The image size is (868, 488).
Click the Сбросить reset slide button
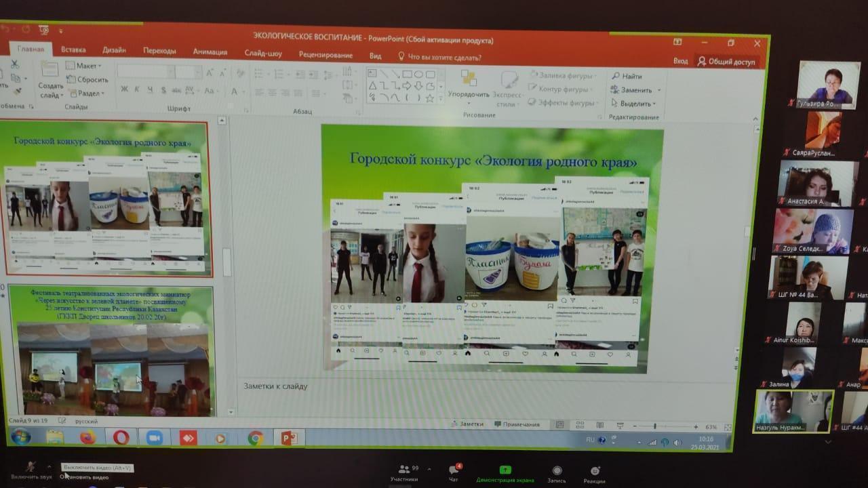click(x=87, y=79)
